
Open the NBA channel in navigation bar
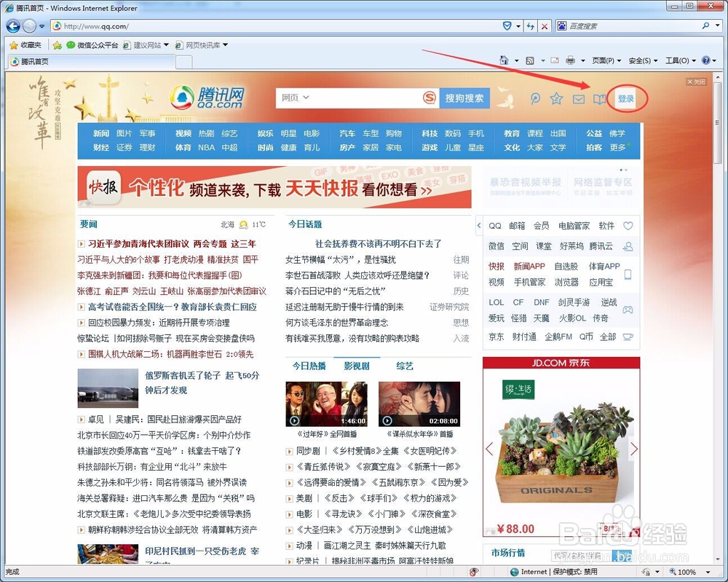pyautogui.click(x=206, y=148)
